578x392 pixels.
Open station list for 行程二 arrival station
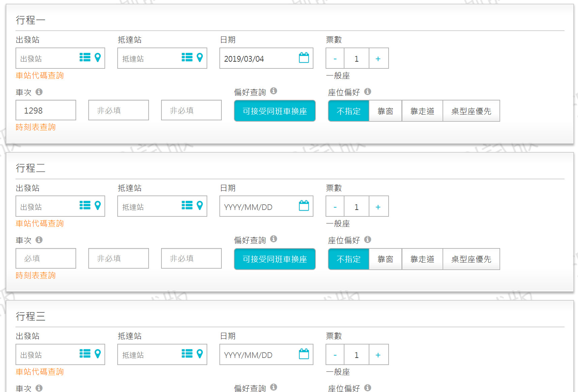(187, 205)
